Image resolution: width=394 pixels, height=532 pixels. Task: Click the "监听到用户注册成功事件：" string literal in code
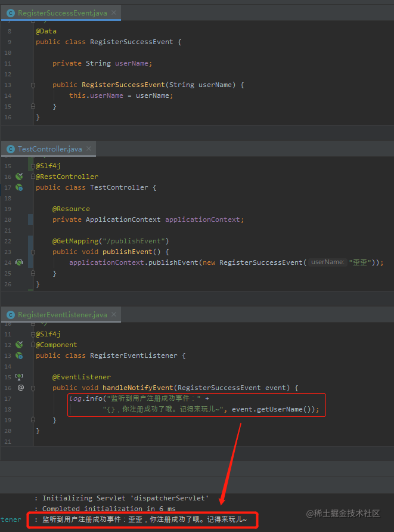pos(154,398)
